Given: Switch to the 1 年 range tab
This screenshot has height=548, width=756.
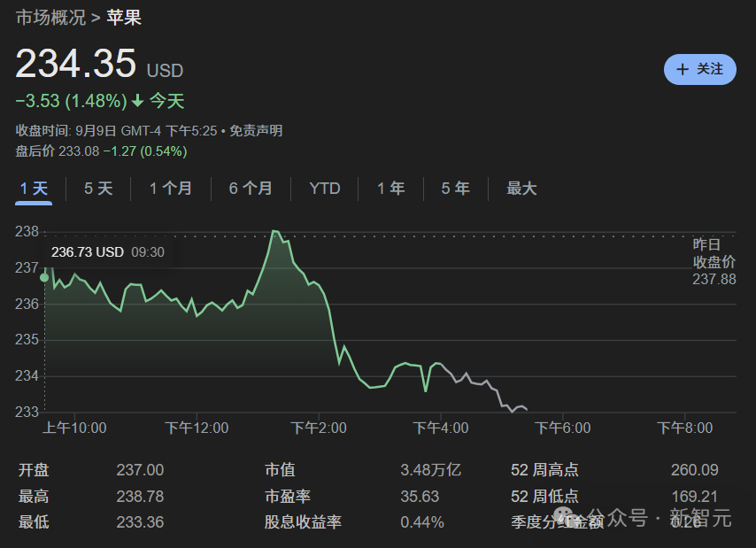Looking at the screenshot, I should click(390, 189).
